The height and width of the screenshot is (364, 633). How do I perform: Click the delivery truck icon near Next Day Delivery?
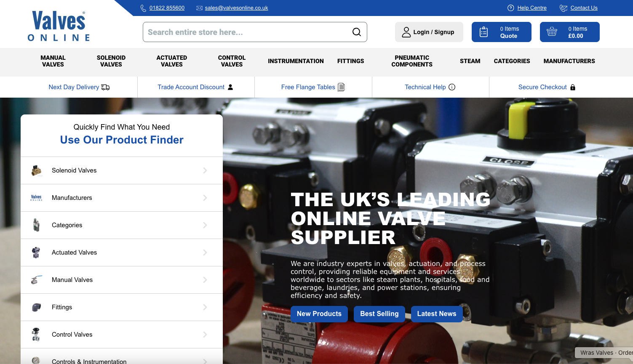(x=105, y=87)
